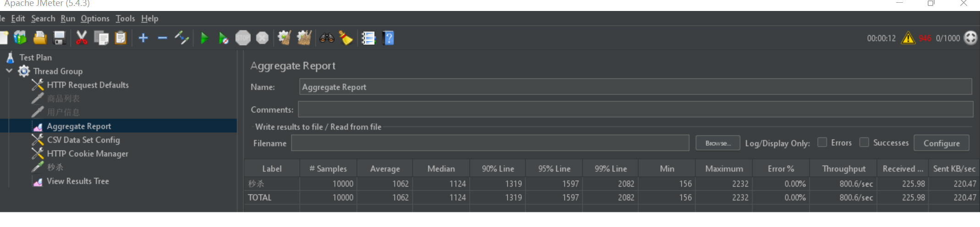Select HTTP Cookie Manager element
This screenshot has width=980, height=227.
pyautogui.click(x=88, y=153)
